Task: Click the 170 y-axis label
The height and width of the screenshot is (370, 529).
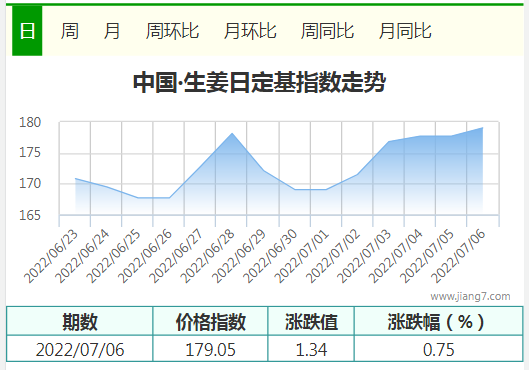Action: [30, 184]
